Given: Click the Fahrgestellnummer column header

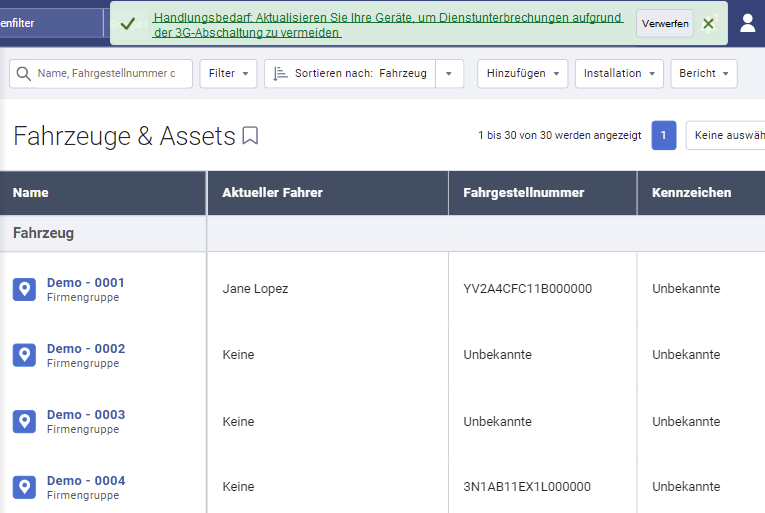Looking at the screenshot, I should [x=523, y=193].
